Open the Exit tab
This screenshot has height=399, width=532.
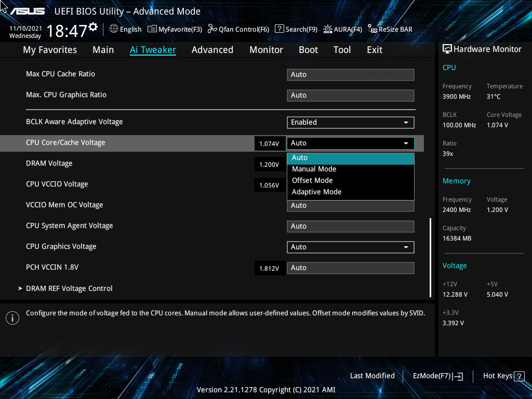(x=375, y=50)
